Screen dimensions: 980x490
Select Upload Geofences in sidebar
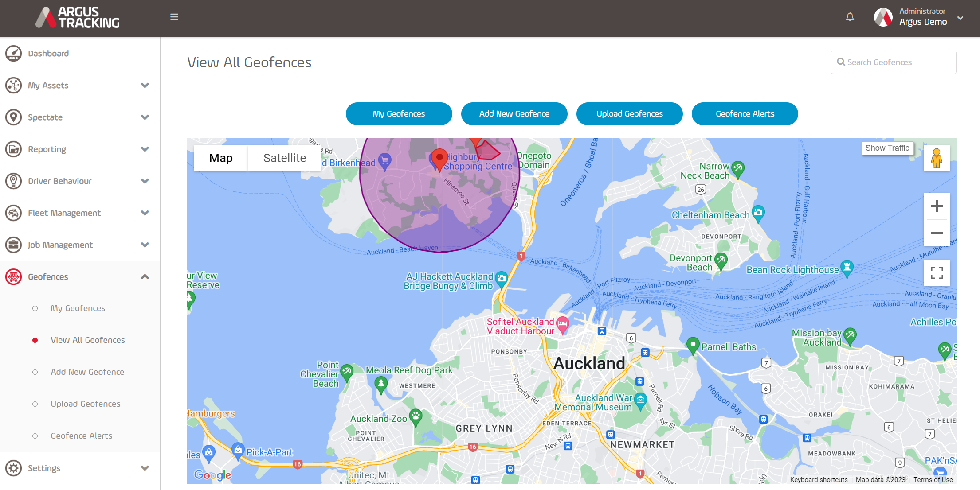[86, 404]
